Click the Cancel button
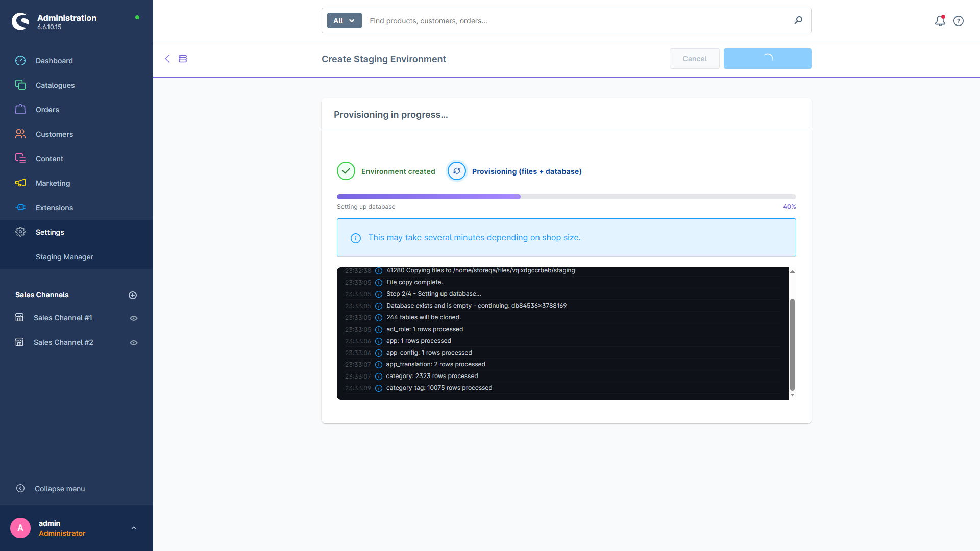 pos(695,59)
